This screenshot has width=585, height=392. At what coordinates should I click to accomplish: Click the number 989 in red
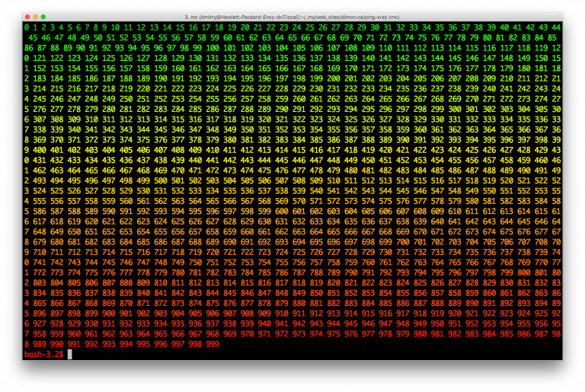click(x=39, y=344)
